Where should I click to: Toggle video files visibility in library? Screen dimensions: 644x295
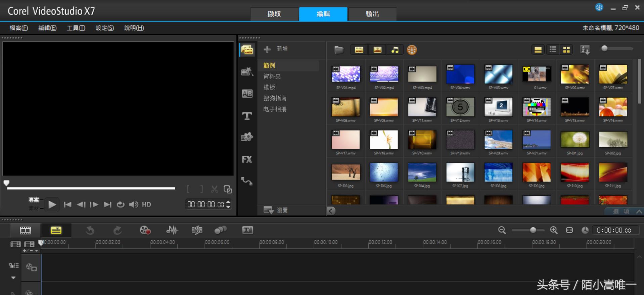point(359,50)
